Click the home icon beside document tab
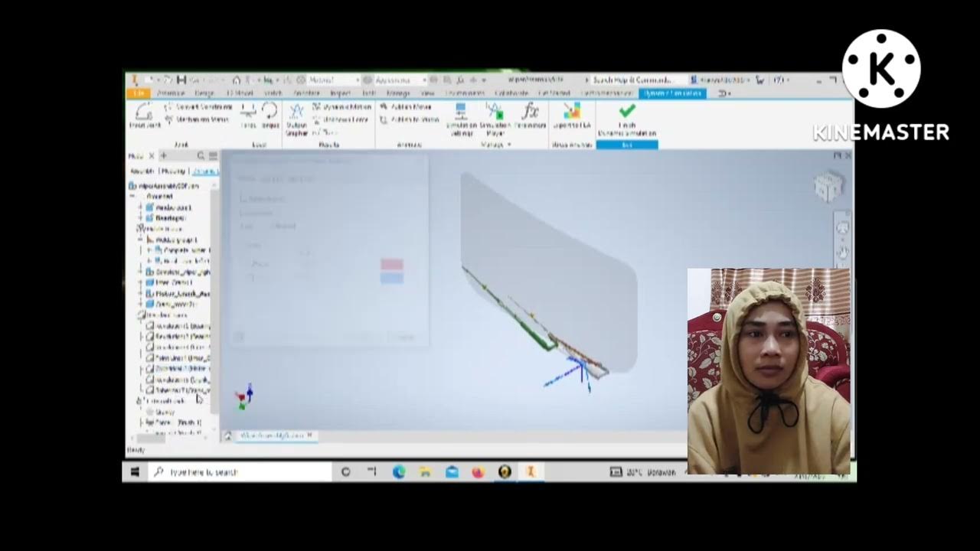Screen dimensions: 980x551 tap(227, 435)
